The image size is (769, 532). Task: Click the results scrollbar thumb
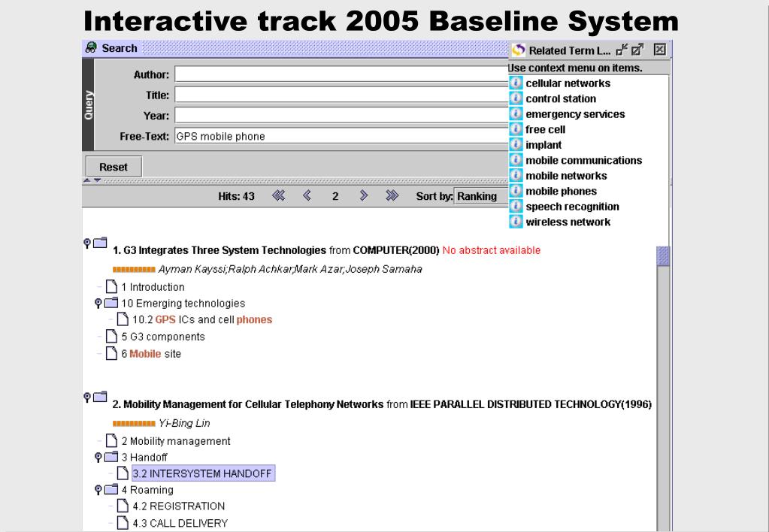click(x=663, y=256)
